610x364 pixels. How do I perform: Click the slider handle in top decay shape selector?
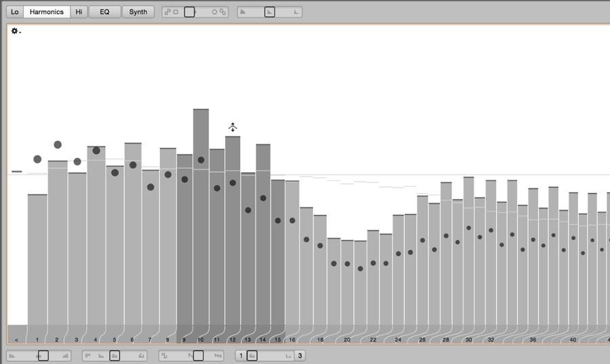point(270,12)
